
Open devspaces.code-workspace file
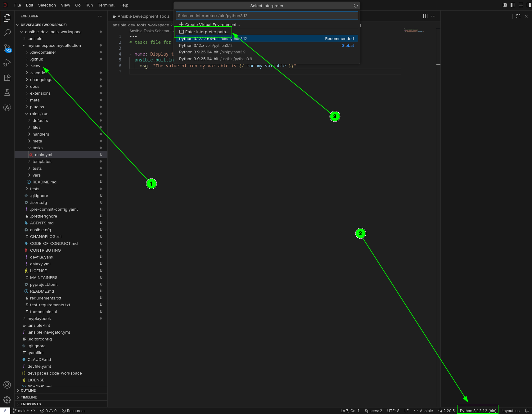click(61, 373)
